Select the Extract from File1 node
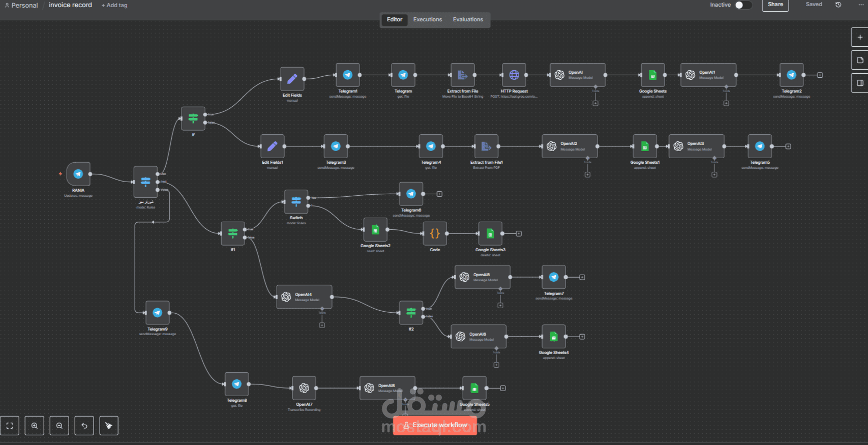Image resolution: width=868 pixels, height=445 pixels. pos(487,146)
